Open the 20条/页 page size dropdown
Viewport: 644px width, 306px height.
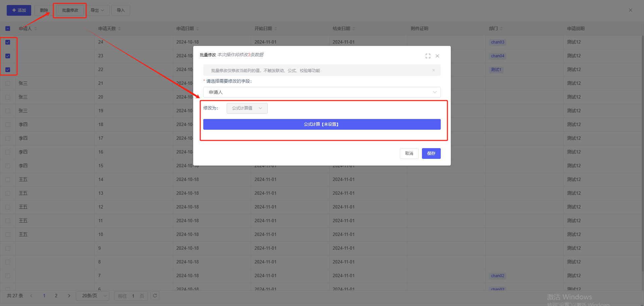pos(93,296)
